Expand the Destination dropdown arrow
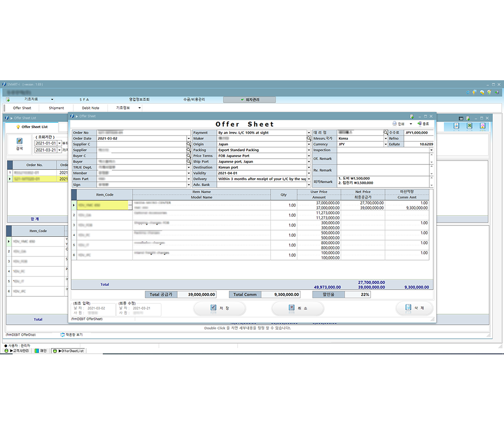The height and width of the screenshot is (435, 504). coord(309,167)
